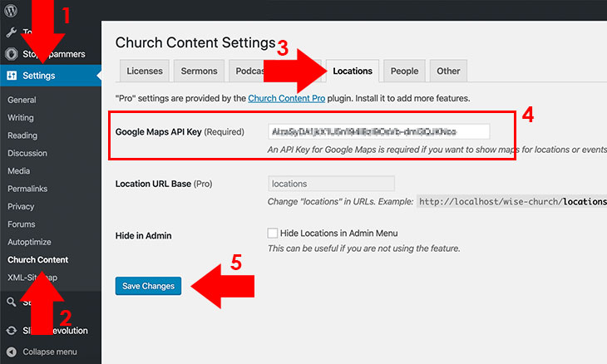Follow the Church Content Pro link
This screenshot has width=607, height=364.
click(287, 98)
